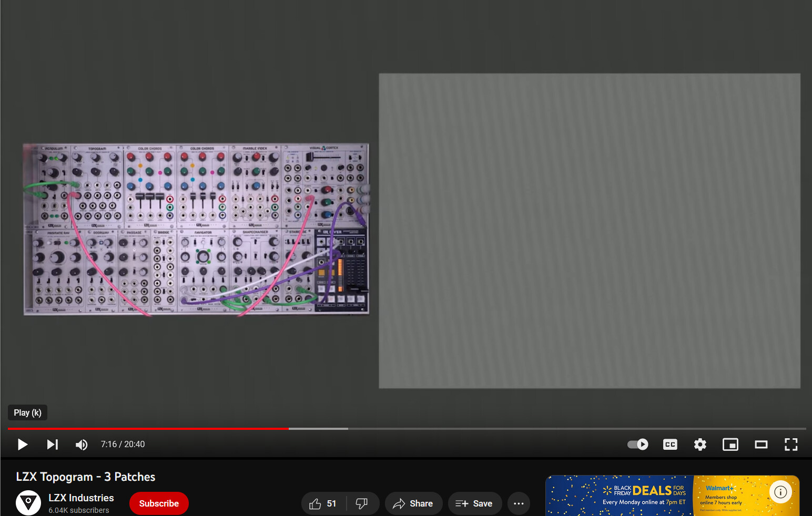Open the LZX Industries channel name
The width and height of the screenshot is (812, 516).
[81, 498]
